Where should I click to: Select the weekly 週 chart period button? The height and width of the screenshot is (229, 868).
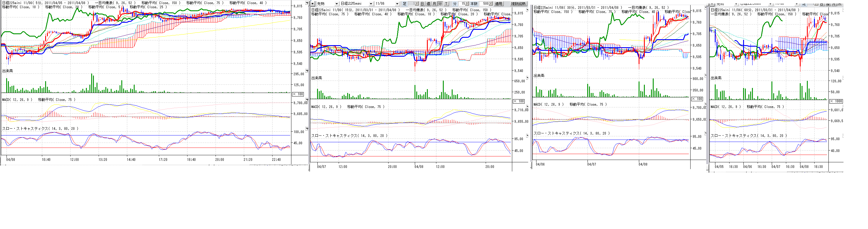428,4
